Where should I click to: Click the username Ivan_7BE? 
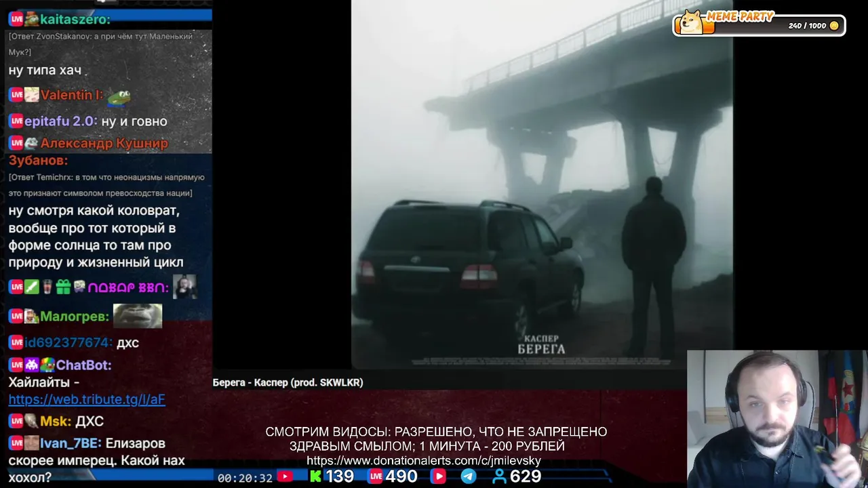[x=71, y=443]
